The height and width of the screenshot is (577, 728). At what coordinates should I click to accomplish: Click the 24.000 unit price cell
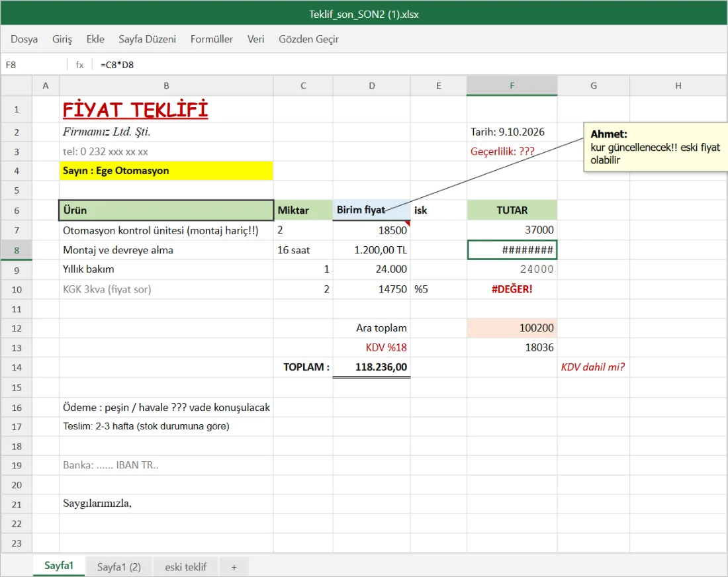[x=371, y=269]
